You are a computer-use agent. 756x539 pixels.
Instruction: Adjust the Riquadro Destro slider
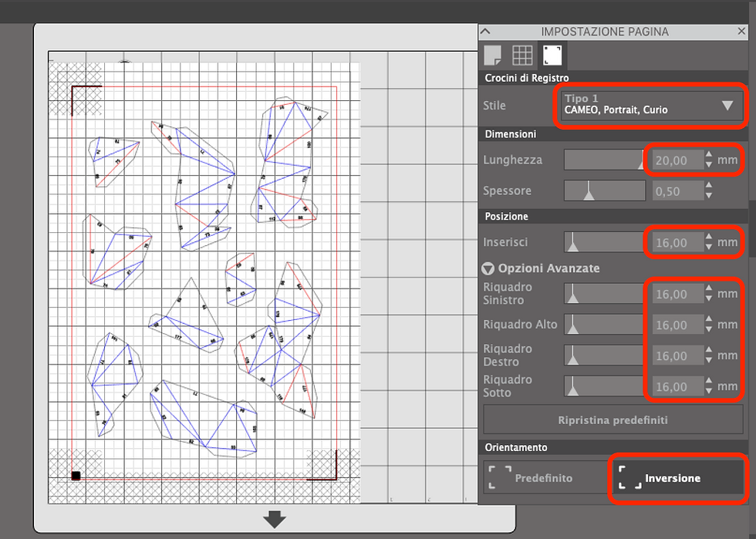click(x=605, y=355)
